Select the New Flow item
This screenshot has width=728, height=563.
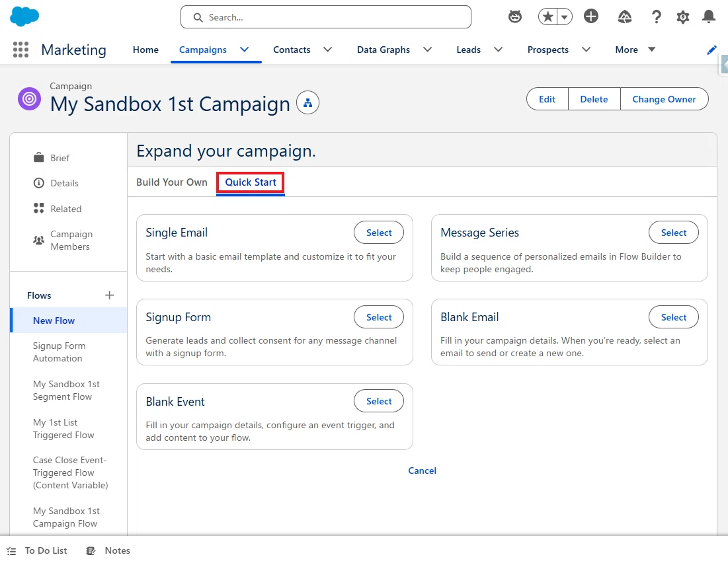pos(68,320)
